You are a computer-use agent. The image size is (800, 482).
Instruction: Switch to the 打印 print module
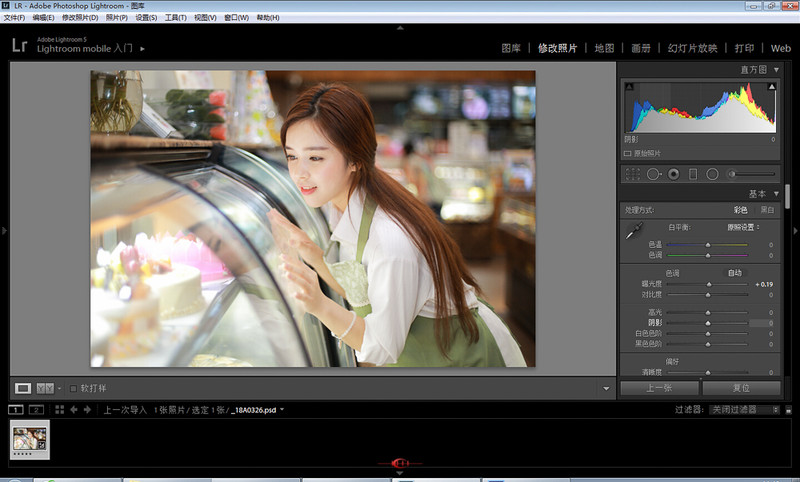(744, 48)
